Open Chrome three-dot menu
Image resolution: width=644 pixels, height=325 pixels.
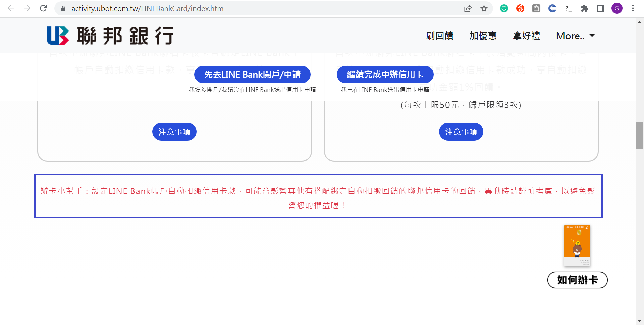[x=633, y=8]
